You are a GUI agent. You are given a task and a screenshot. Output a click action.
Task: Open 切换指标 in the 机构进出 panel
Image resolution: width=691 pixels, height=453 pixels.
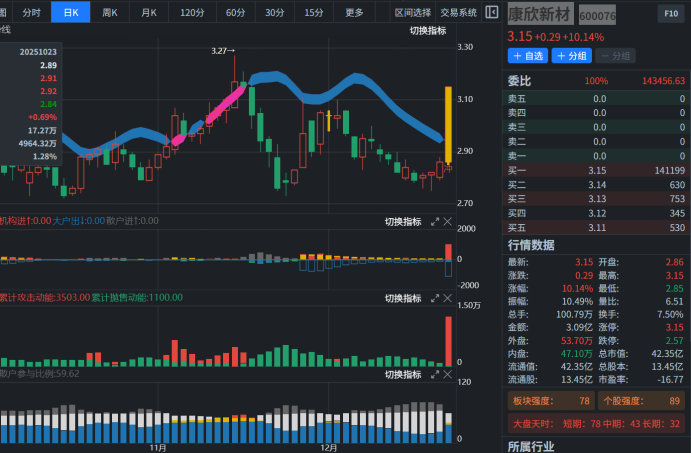(x=403, y=222)
